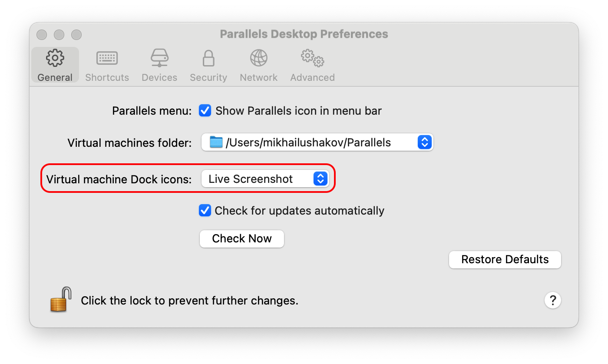Click the Parallels Desktop Preferences title bar

(304, 34)
